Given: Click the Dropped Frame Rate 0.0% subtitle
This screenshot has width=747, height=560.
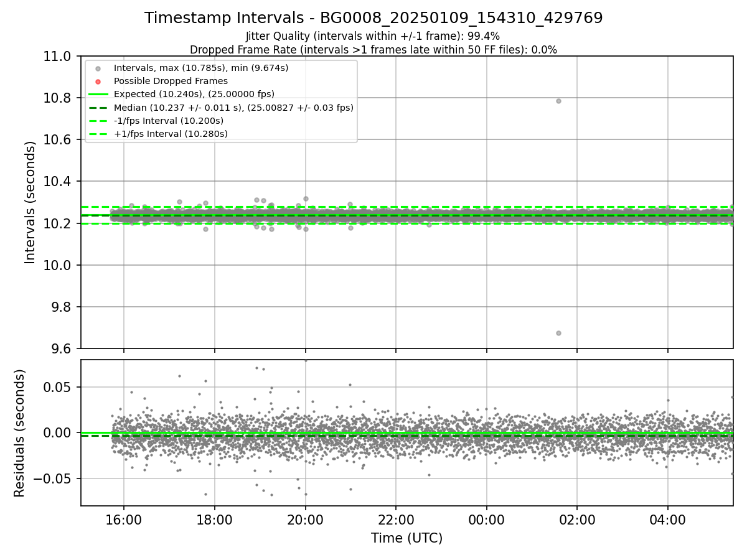Looking at the screenshot, I should tap(373, 50).
